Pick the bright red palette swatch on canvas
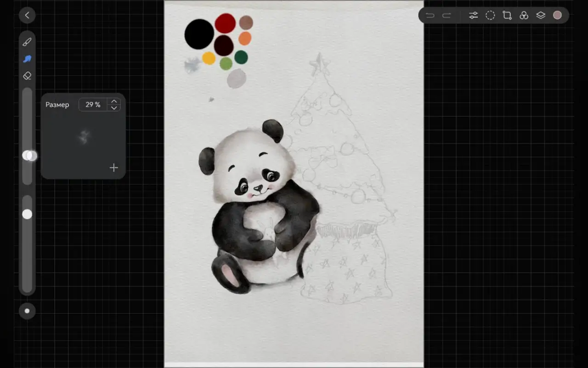This screenshot has width=588, height=368. click(225, 23)
